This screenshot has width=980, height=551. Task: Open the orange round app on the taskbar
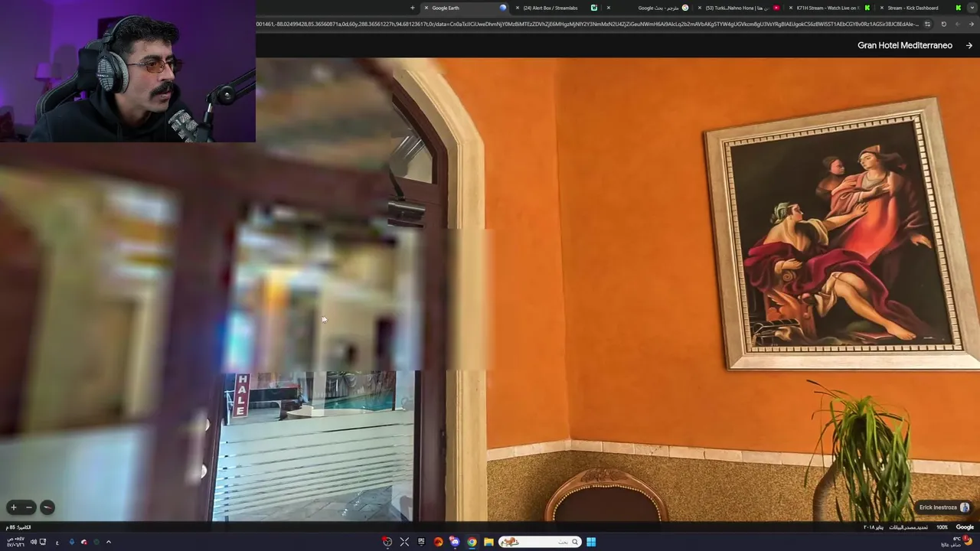click(438, 542)
